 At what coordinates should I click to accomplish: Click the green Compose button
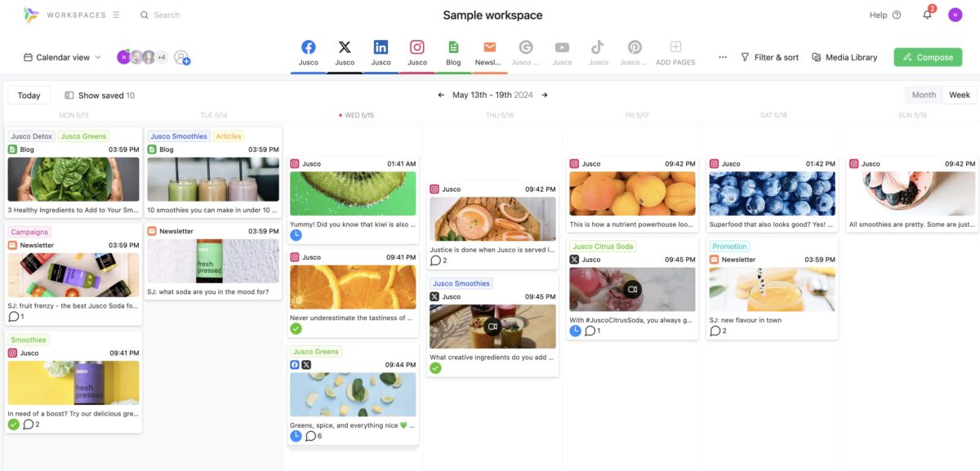point(928,57)
